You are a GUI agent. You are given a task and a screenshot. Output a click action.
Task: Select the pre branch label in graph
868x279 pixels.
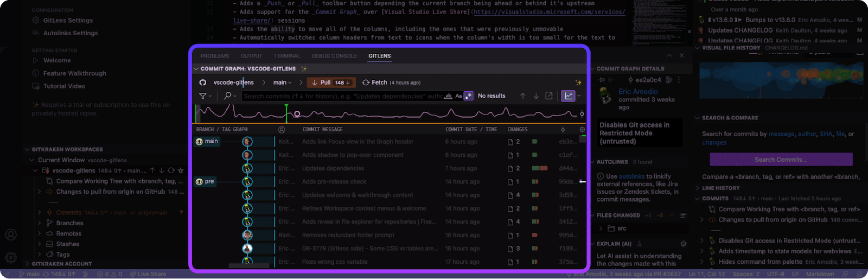click(x=205, y=181)
